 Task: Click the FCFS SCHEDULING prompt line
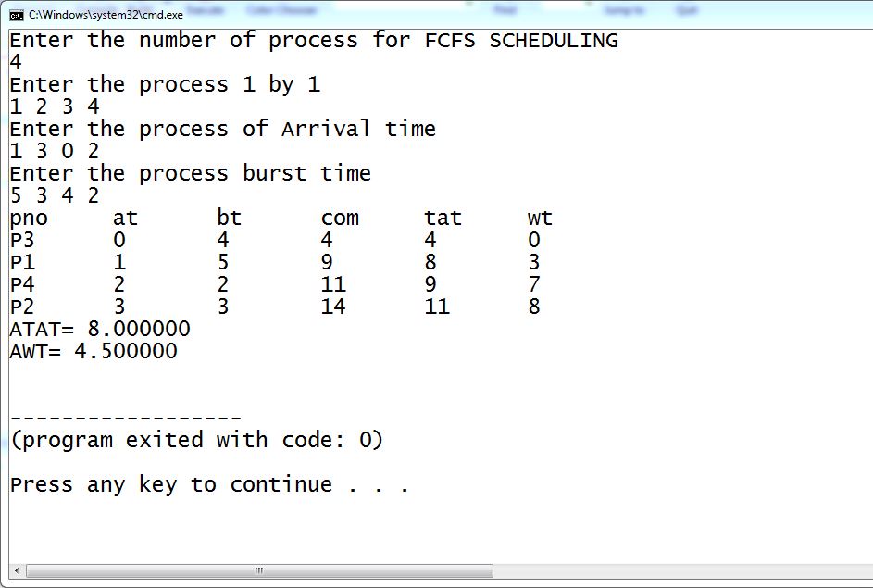314,40
